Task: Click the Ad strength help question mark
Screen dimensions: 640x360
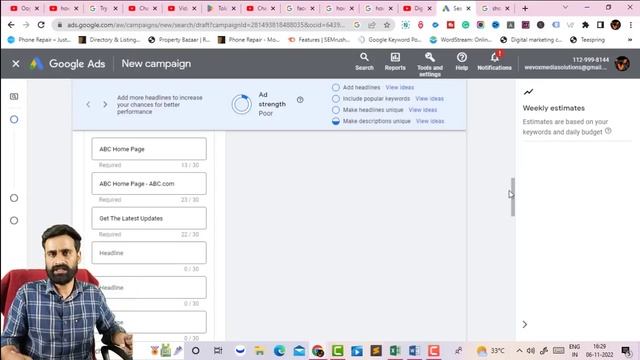Action: tap(300, 100)
